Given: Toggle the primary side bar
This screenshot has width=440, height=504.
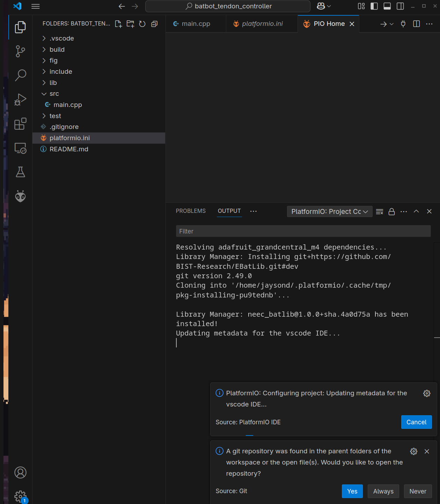Looking at the screenshot, I should [x=374, y=6].
